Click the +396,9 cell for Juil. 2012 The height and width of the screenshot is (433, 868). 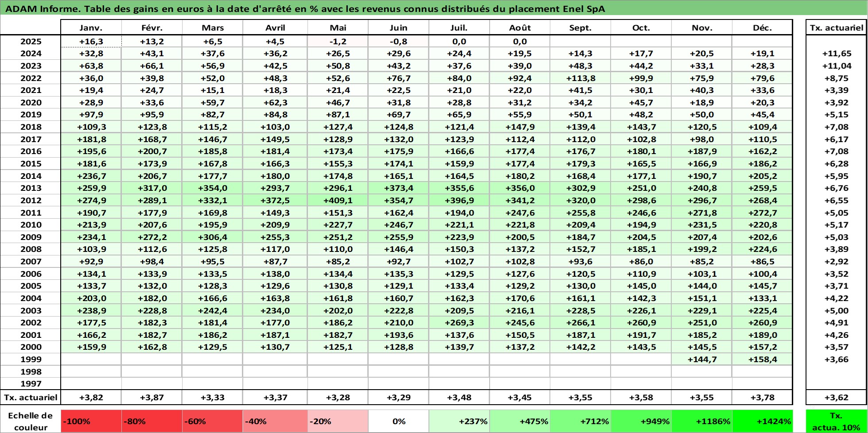tap(459, 200)
